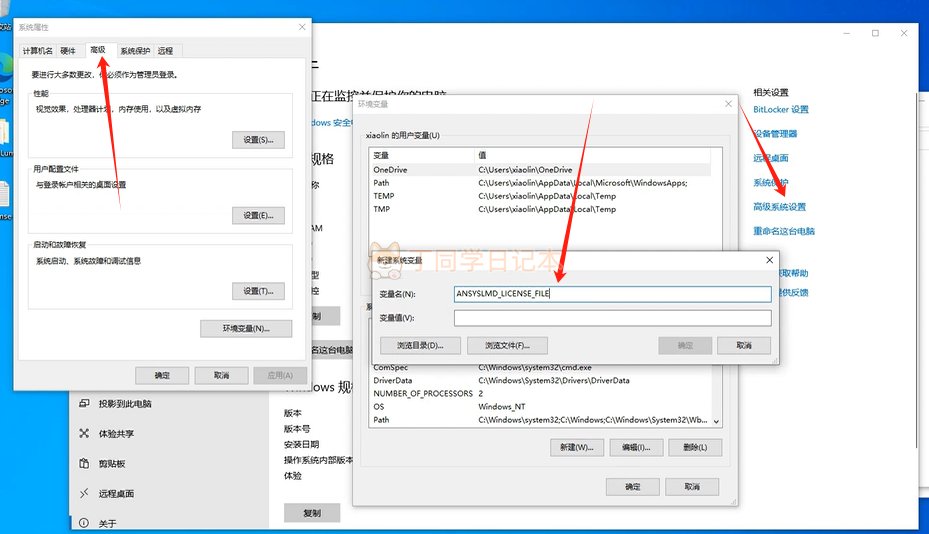Select the TEMP user variable row
Viewport: 929px width, 534px height.
coord(540,196)
